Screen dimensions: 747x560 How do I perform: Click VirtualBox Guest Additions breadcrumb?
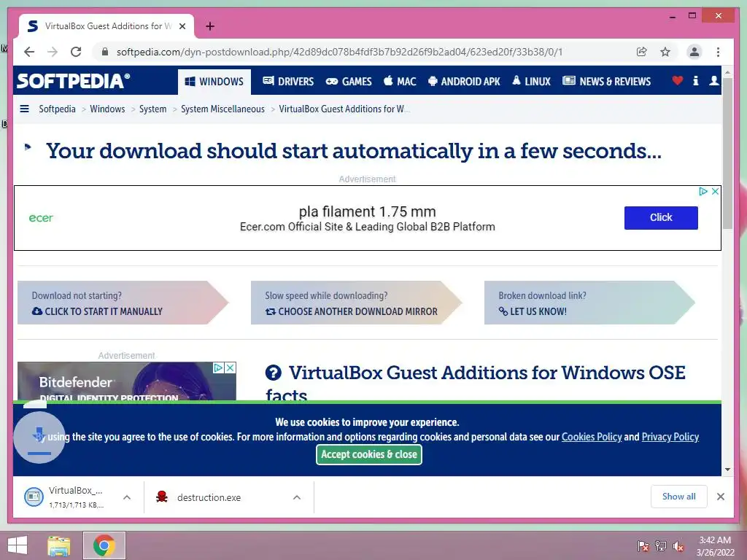(x=344, y=109)
